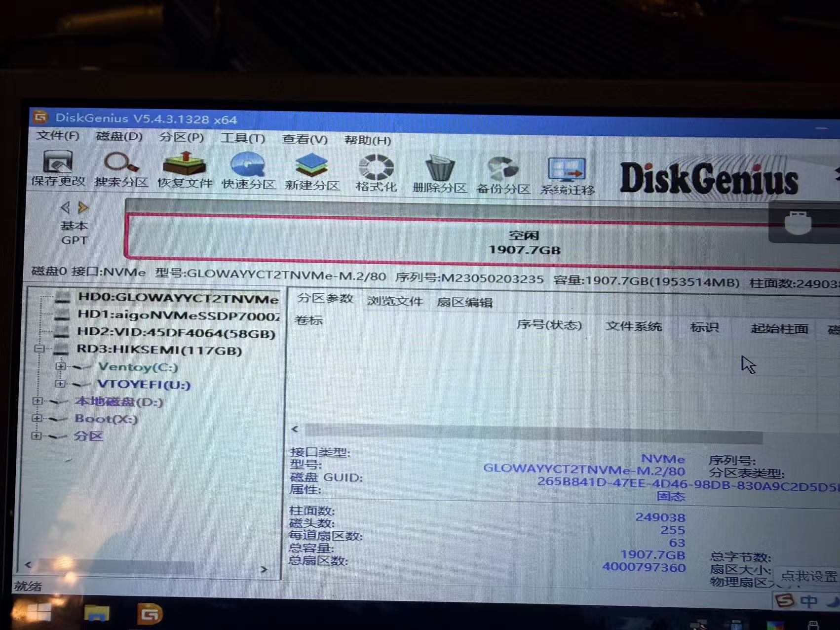Click the partition list horizontal scrollbar thumb

534,433
